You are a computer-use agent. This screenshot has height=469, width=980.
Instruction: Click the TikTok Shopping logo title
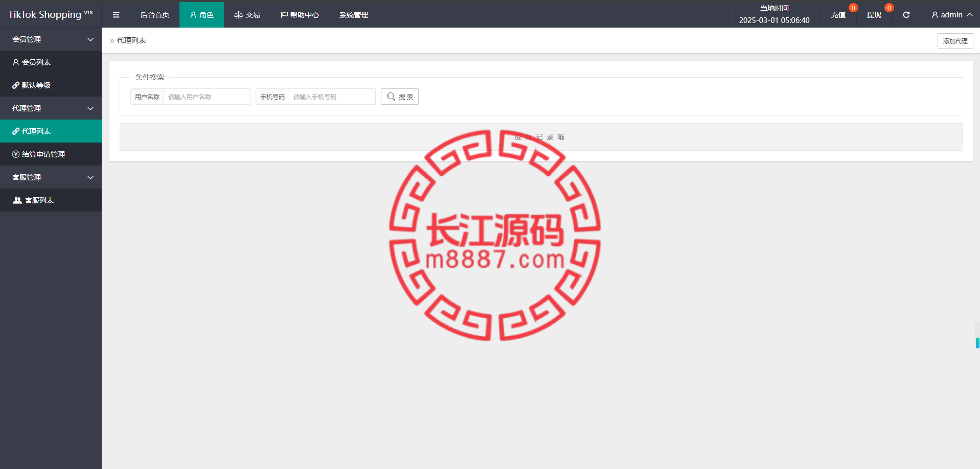coord(50,15)
